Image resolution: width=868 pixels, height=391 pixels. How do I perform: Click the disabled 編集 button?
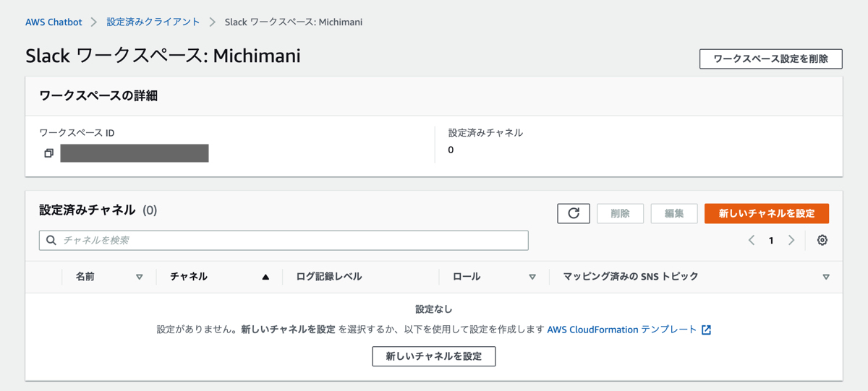[x=674, y=213]
